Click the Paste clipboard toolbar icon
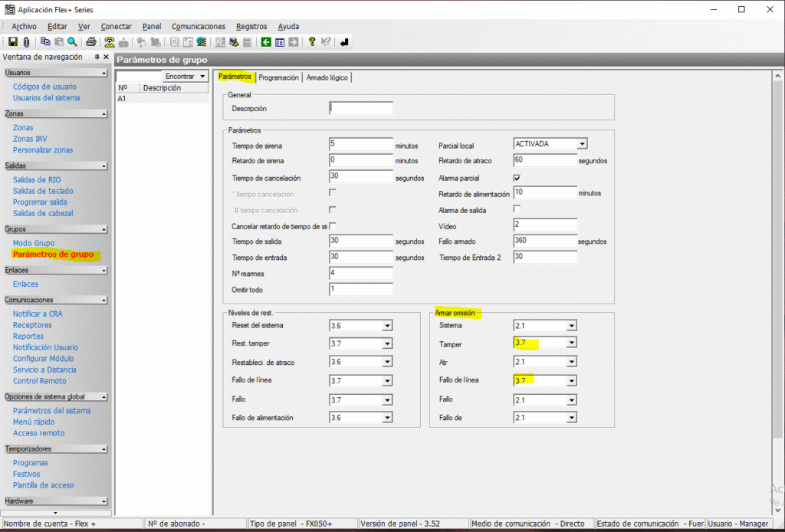Screen dimensions: 785x532 (58, 42)
